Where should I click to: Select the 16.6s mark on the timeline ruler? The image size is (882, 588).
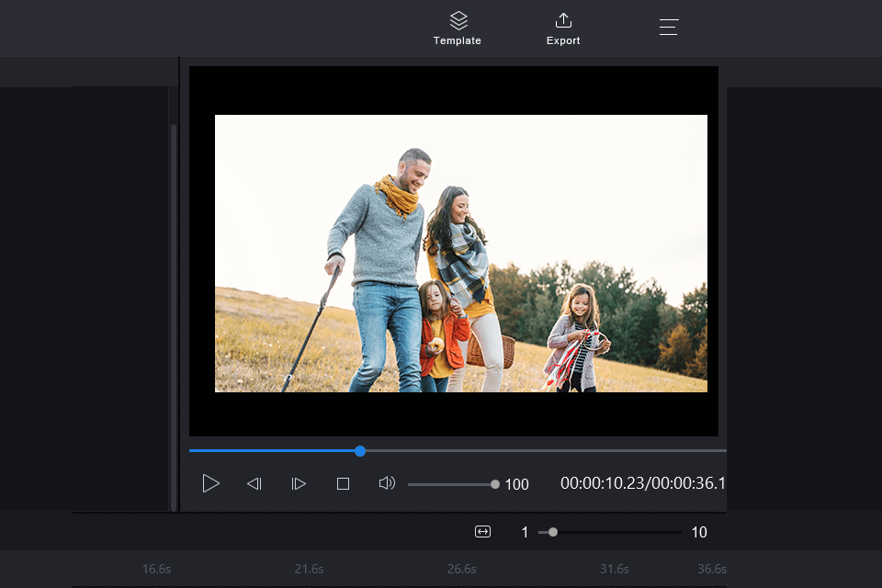point(156,569)
